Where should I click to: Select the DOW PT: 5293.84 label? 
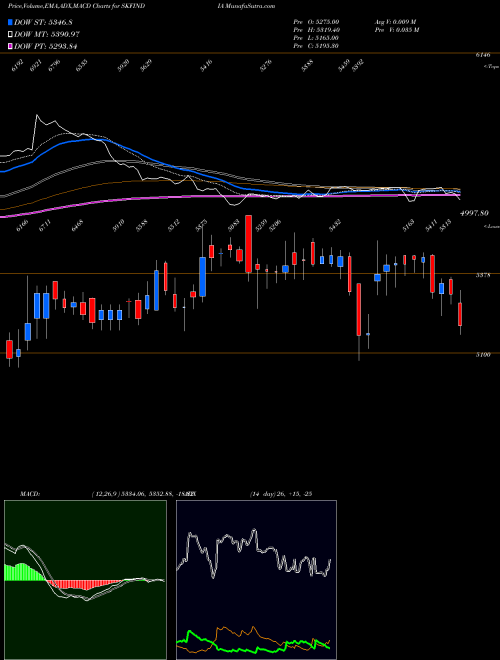46,46
